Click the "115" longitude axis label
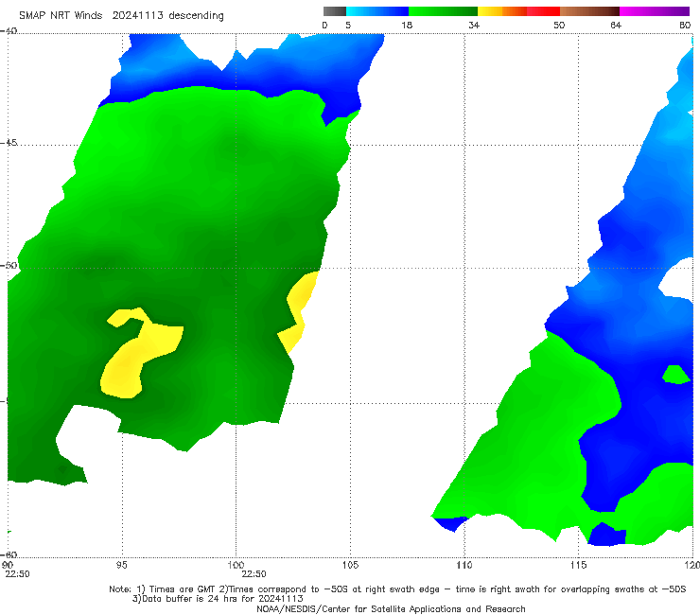 point(579,565)
